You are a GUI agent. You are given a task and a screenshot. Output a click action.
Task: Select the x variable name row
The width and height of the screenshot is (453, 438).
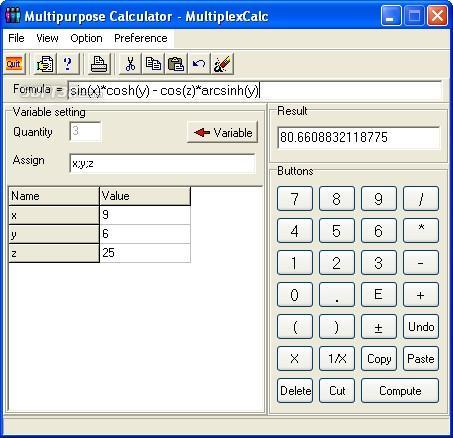point(54,215)
